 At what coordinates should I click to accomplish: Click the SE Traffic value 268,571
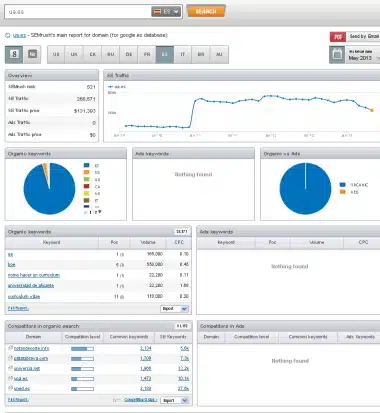(x=86, y=99)
